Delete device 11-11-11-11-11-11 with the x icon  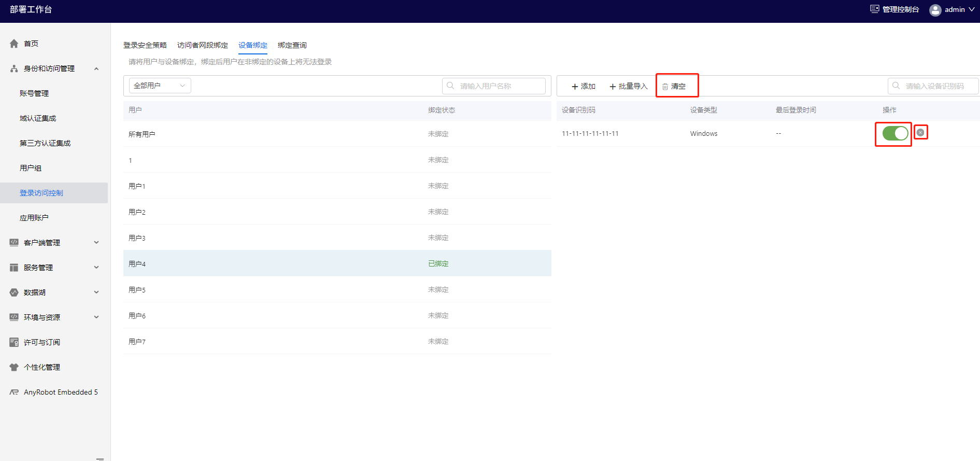tap(920, 132)
